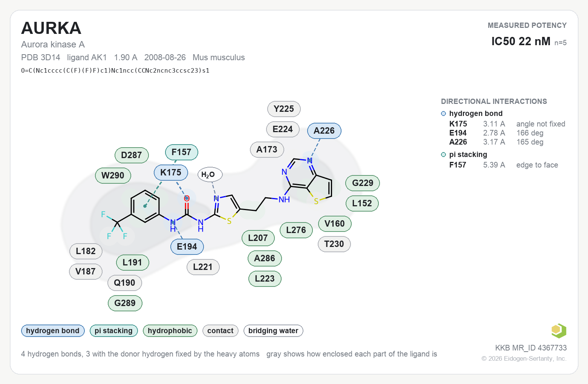Click the pi stacking legend circle marker

[x=444, y=155]
